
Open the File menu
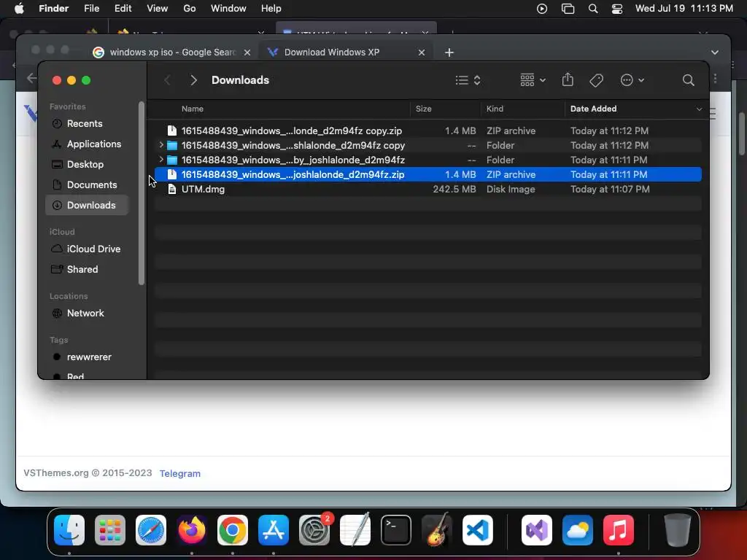pos(91,9)
